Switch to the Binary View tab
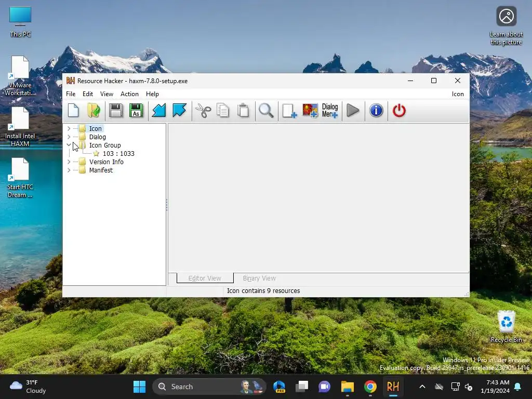This screenshot has width=532, height=399. coord(259,278)
